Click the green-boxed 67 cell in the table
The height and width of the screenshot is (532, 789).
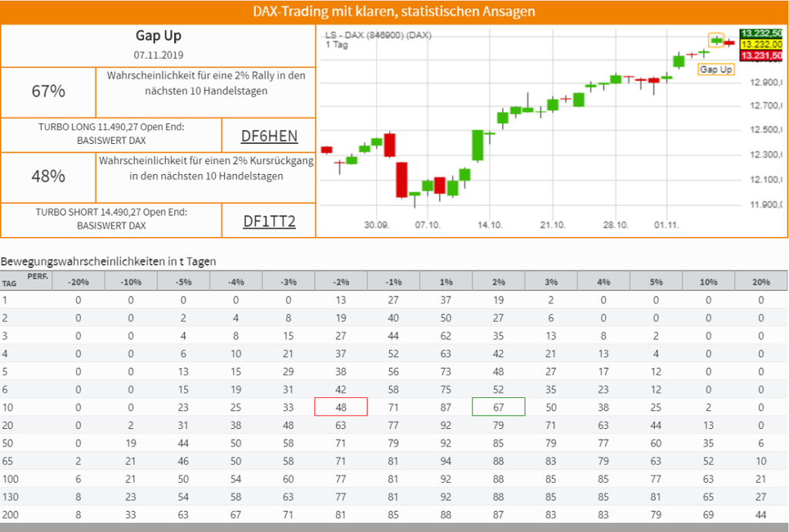[x=499, y=407]
